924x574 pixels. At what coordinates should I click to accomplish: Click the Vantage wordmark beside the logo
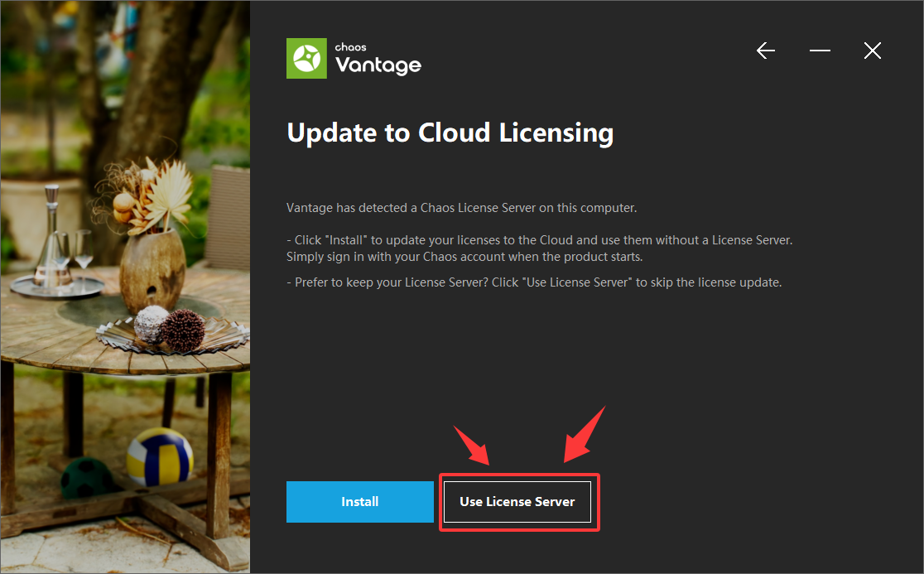pos(378,65)
